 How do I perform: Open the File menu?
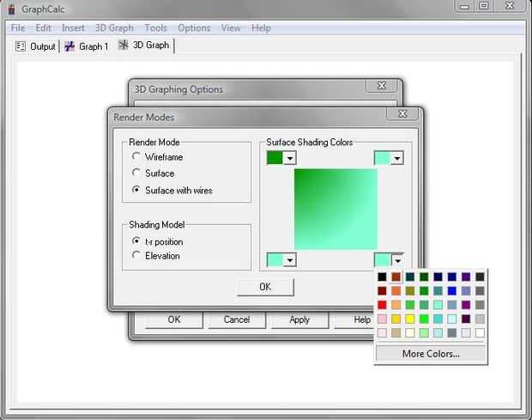tap(18, 27)
